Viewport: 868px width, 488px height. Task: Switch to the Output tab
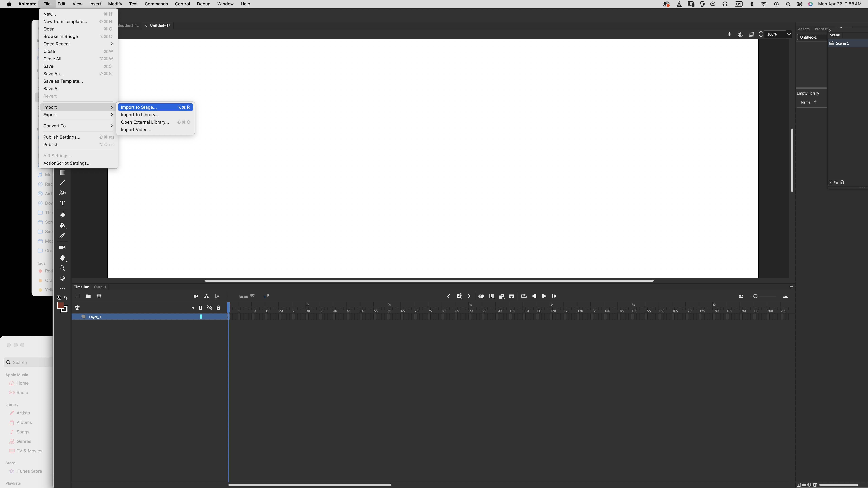[100, 287]
